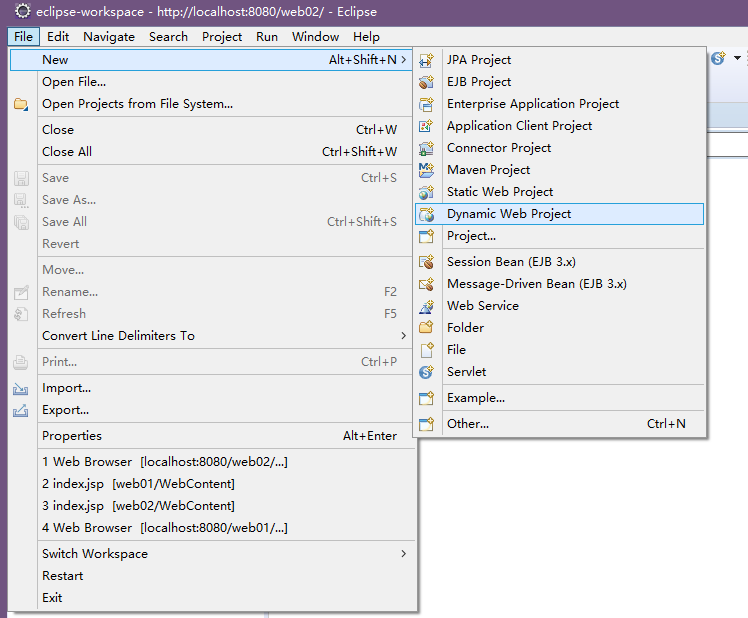Screen dimensions: 748x618
Task: Click the Servlet toolbar icon behind menu
Action: [x=718, y=58]
